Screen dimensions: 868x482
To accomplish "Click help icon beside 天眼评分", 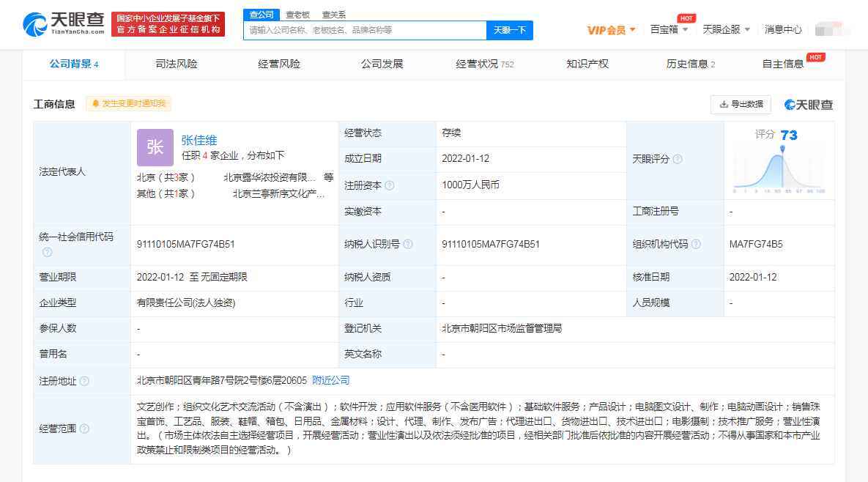I will (x=678, y=160).
